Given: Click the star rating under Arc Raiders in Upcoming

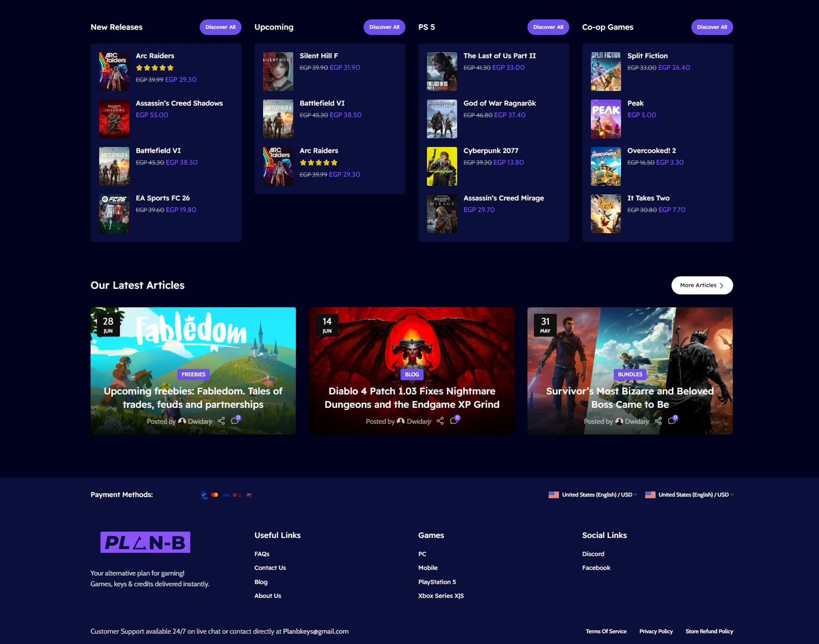Looking at the screenshot, I should pyautogui.click(x=319, y=163).
